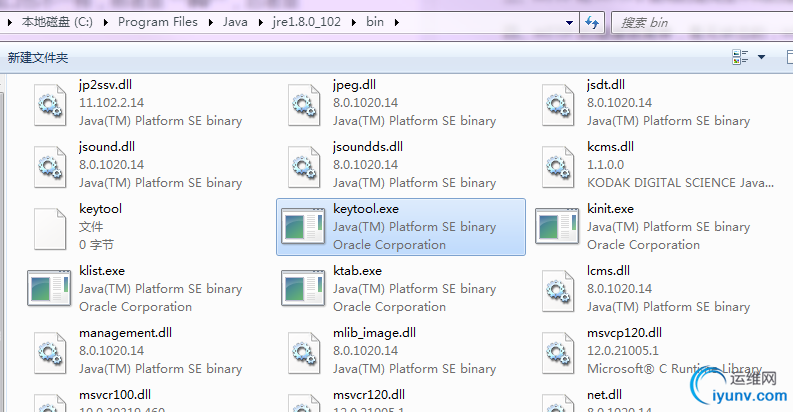The image size is (793, 412).
Task: Select the file name klist.exe
Action: [x=102, y=271]
